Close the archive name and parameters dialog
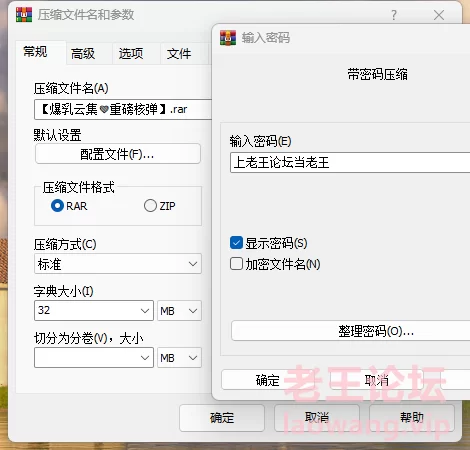 (439, 15)
